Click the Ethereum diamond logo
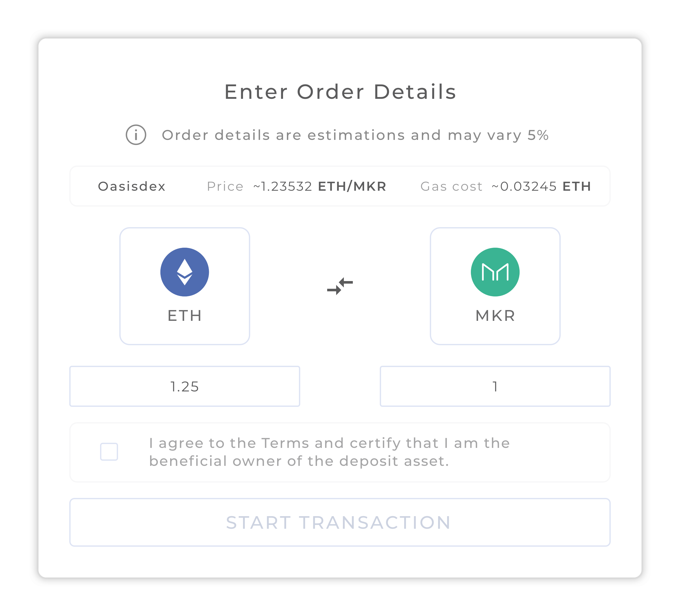Image resolution: width=680 pixels, height=616 pixels. [x=185, y=272]
